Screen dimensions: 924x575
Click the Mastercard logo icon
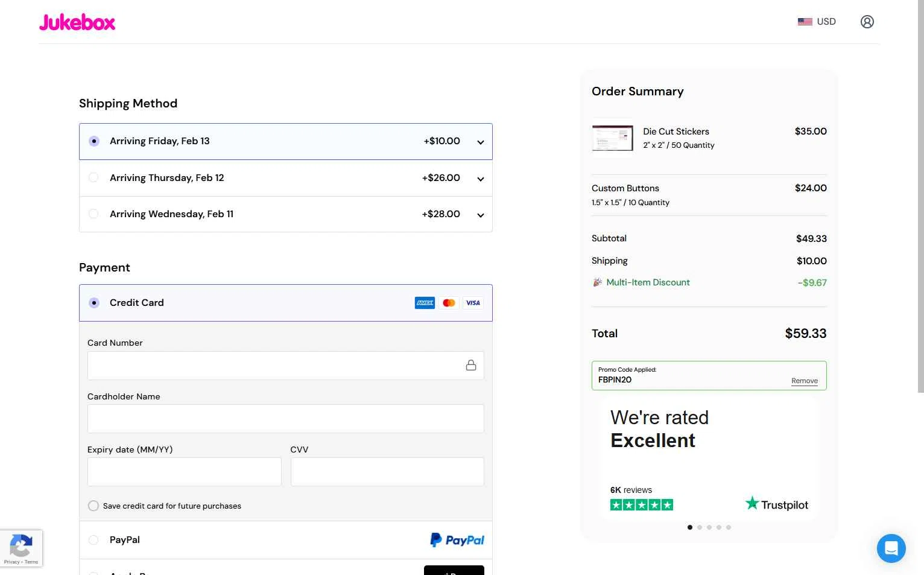point(449,303)
